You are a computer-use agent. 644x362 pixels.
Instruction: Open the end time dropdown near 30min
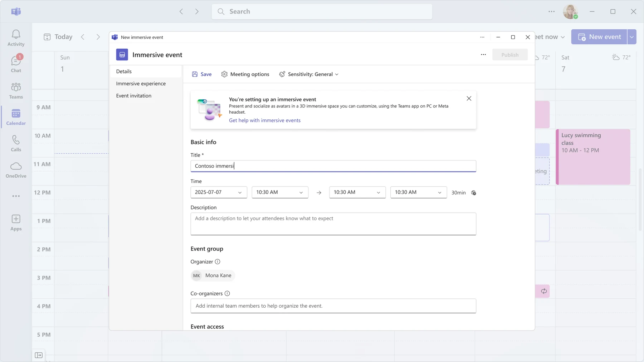click(418, 192)
